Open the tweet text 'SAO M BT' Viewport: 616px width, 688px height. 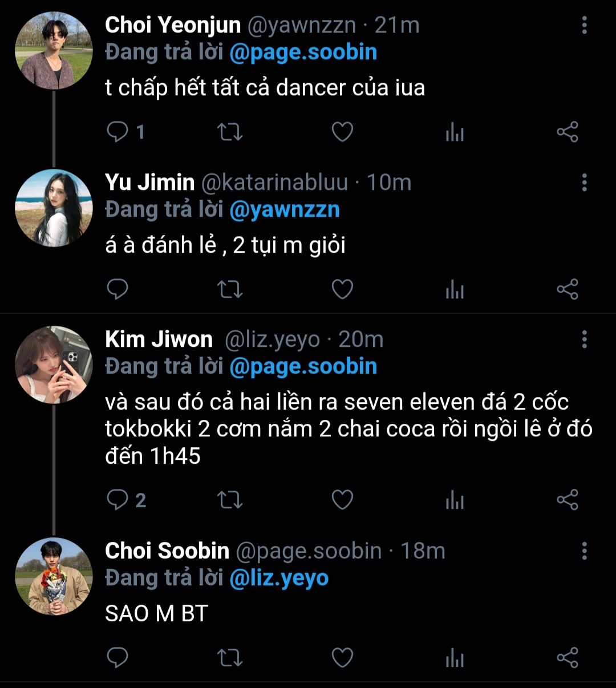coord(156,613)
